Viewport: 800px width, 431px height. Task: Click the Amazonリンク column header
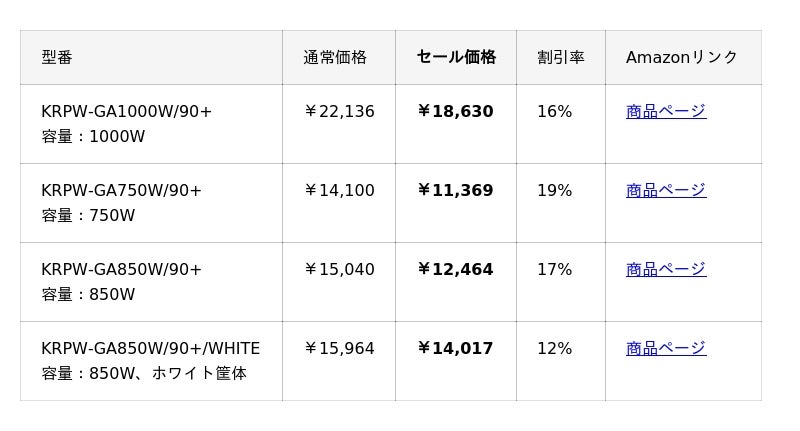tap(681, 57)
